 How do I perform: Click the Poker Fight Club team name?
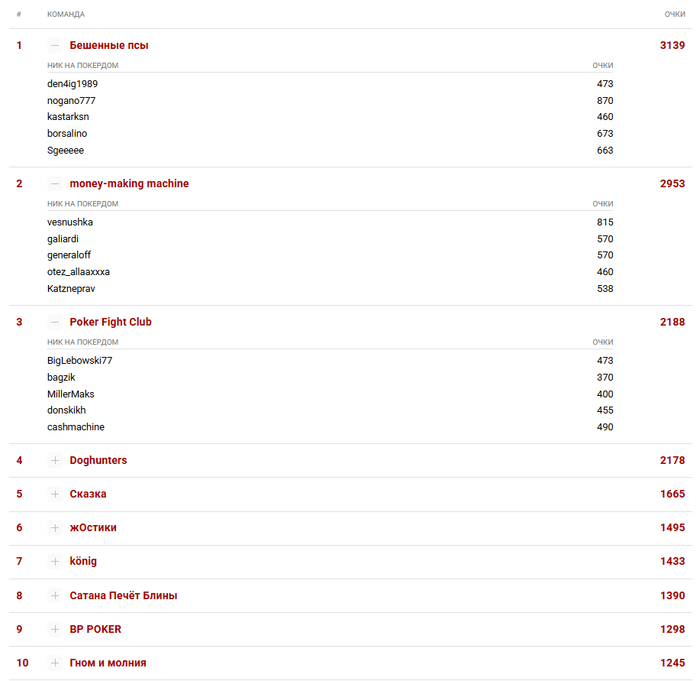[110, 322]
